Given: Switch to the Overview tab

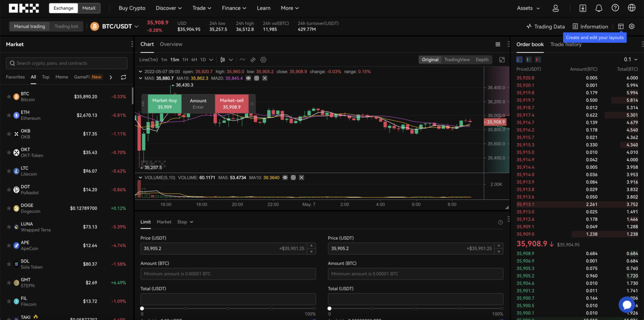Looking at the screenshot, I should click(171, 44).
